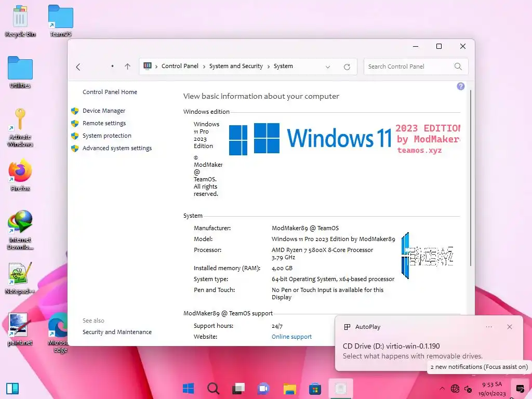This screenshot has height=399, width=532.
Task: Open paint.net desktop shortcut
Action: (20, 329)
